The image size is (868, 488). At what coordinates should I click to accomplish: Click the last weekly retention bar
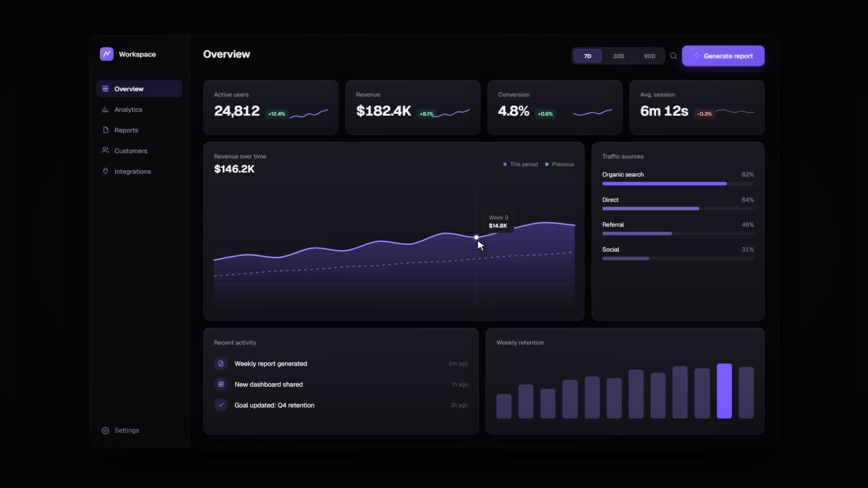coord(746,393)
